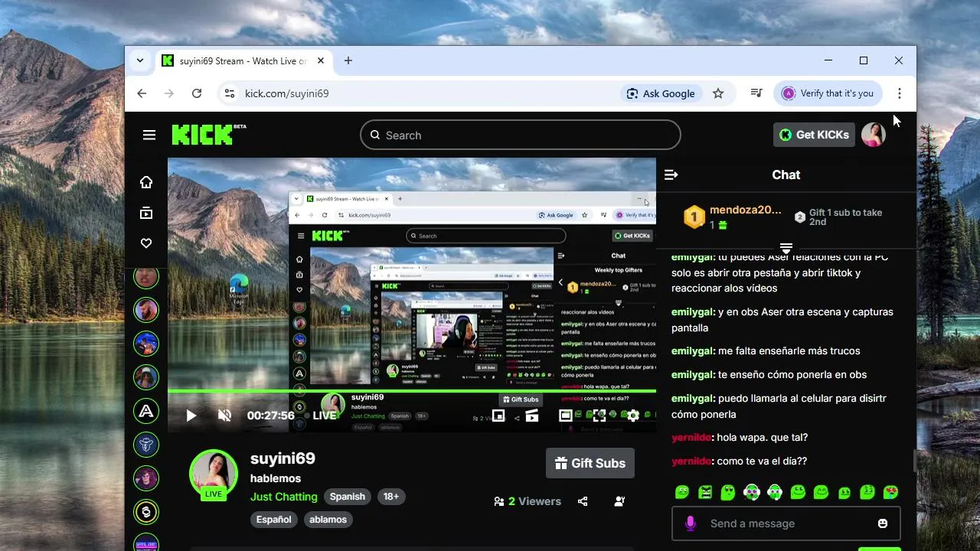Open the Just Chatting category link
The image size is (980, 551).
click(283, 497)
